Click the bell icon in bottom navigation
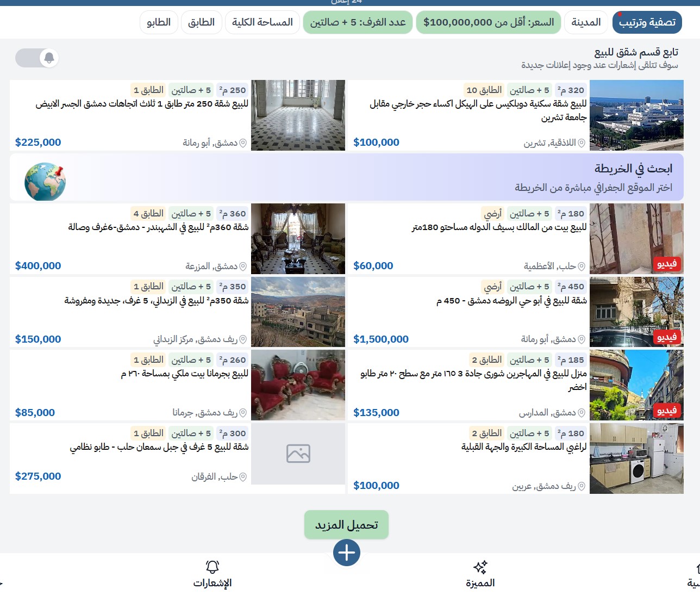 (x=212, y=567)
